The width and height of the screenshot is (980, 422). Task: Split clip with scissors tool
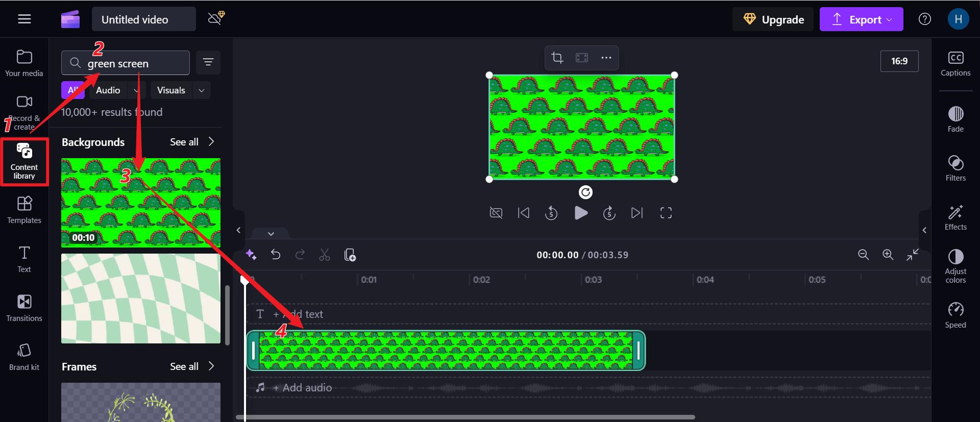325,255
